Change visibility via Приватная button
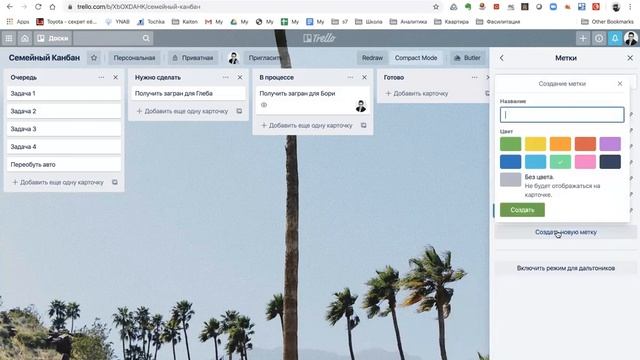640x360 pixels. point(193,58)
